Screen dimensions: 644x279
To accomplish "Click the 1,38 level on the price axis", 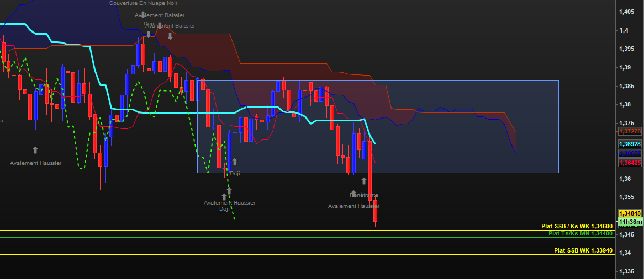I will [x=626, y=104].
